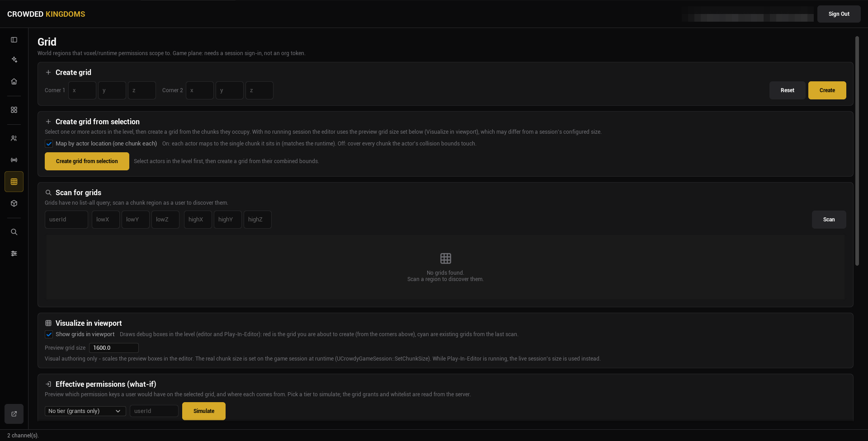Focus the Corner 2 x field
868x441 pixels.
200,90
